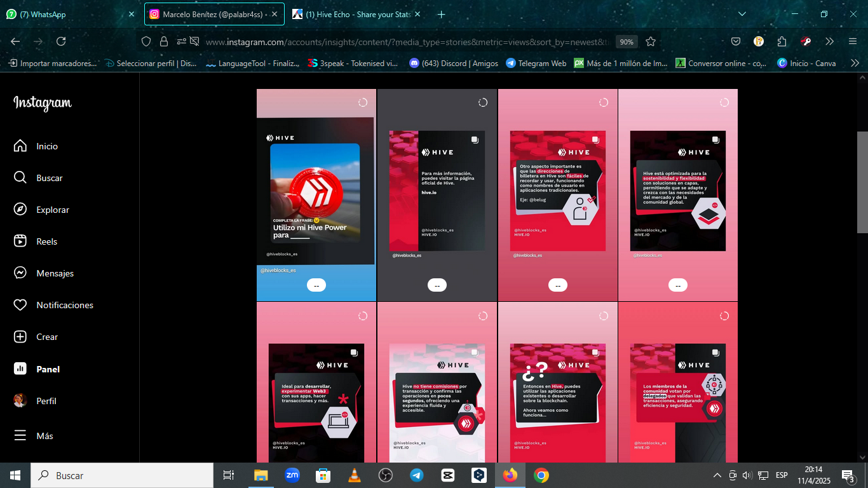Screen dimensions: 868x488
Task: Open the extensions puzzle icon
Action: pos(782,41)
